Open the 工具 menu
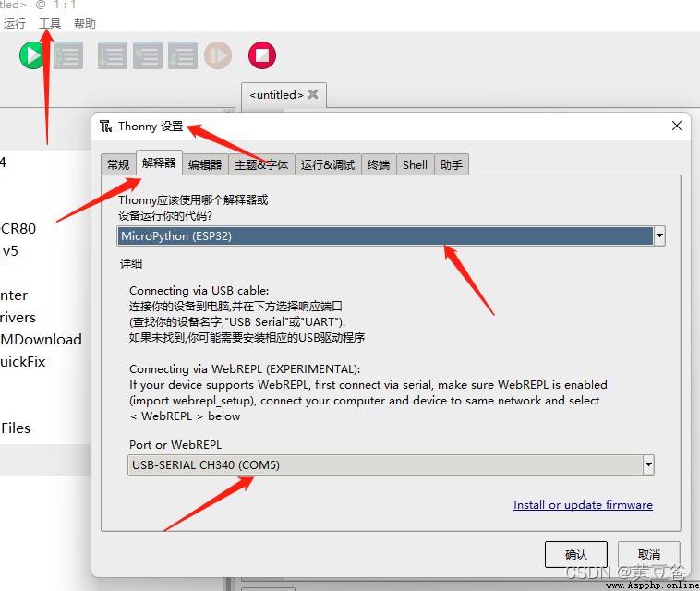Image resolution: width=700 pixels, height=591 pixels. [50, 23]
